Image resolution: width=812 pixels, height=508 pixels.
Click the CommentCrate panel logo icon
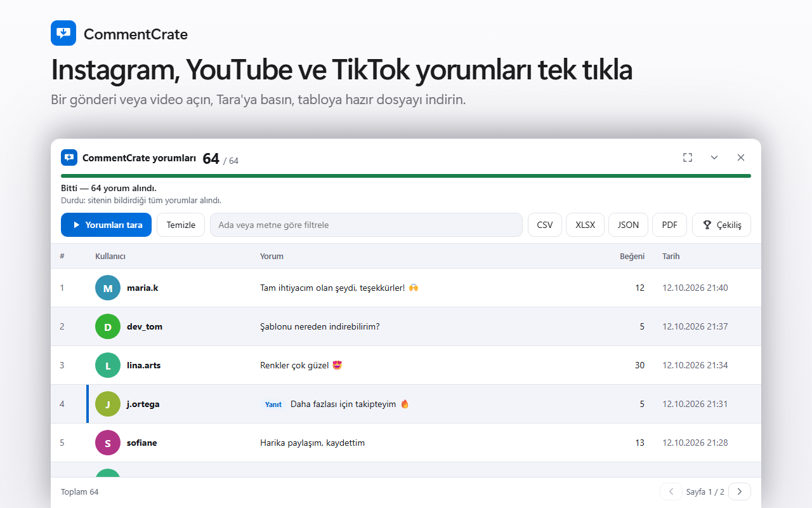click(x=69, y=157)
